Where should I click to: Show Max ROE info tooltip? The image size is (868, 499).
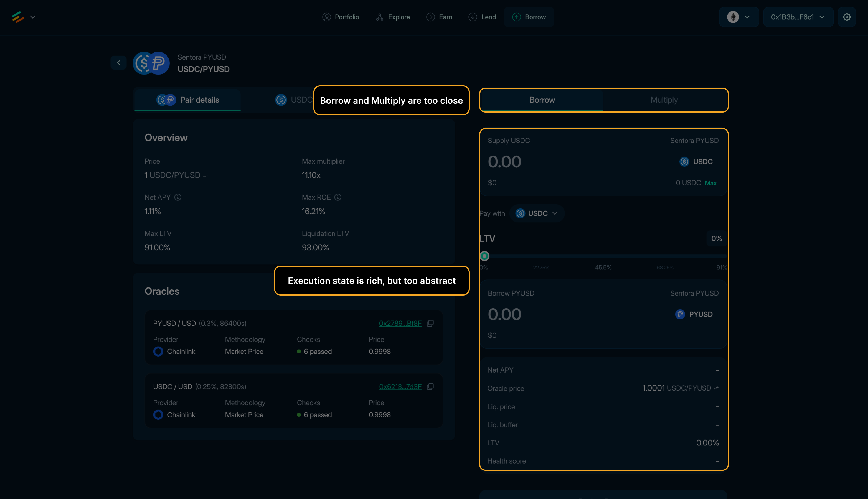(x=338, y=197)
